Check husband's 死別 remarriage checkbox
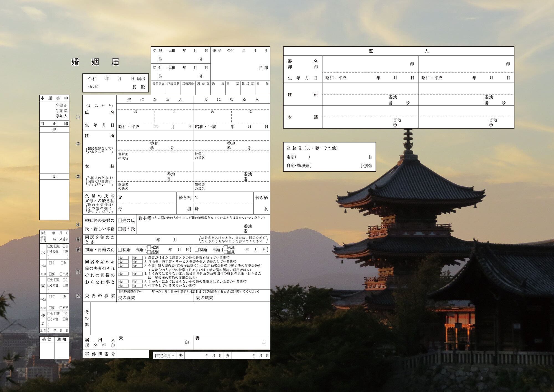 click(x=149, y=247)
